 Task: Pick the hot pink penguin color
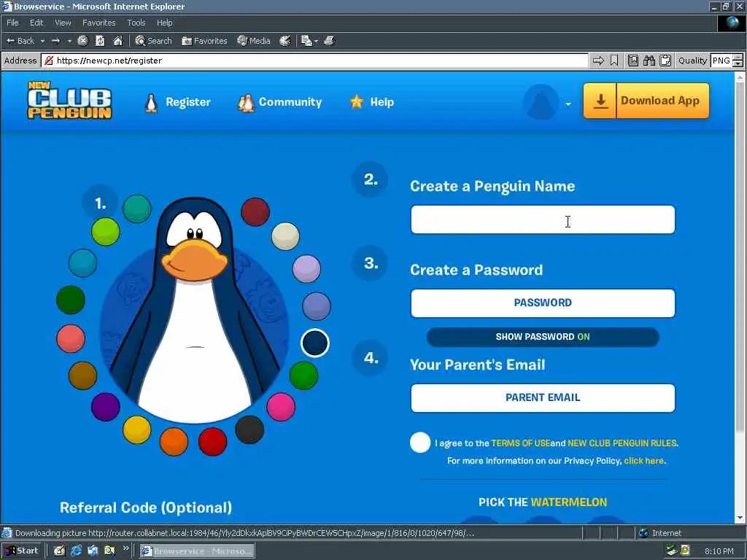(281, 407)
